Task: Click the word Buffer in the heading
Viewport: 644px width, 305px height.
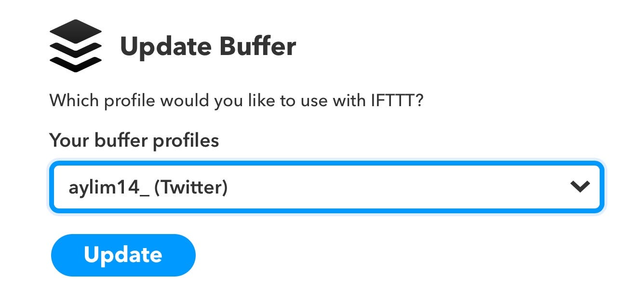Action: (x=257, y=46)
